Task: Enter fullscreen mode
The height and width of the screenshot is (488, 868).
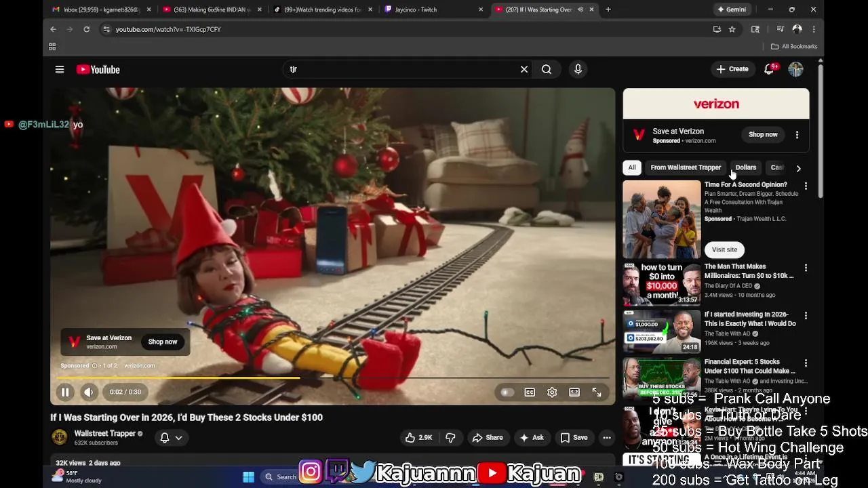Action: coord(597,392)
